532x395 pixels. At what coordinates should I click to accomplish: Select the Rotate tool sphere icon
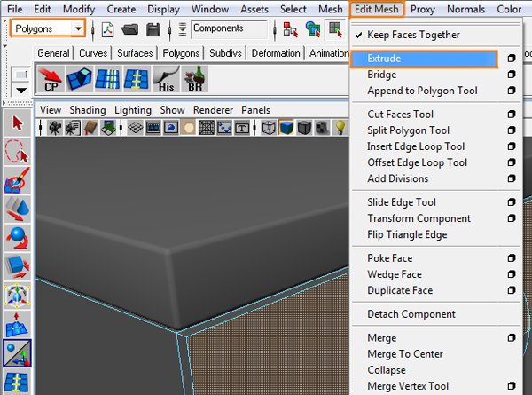pyautogui.click(x=17, y=238)
